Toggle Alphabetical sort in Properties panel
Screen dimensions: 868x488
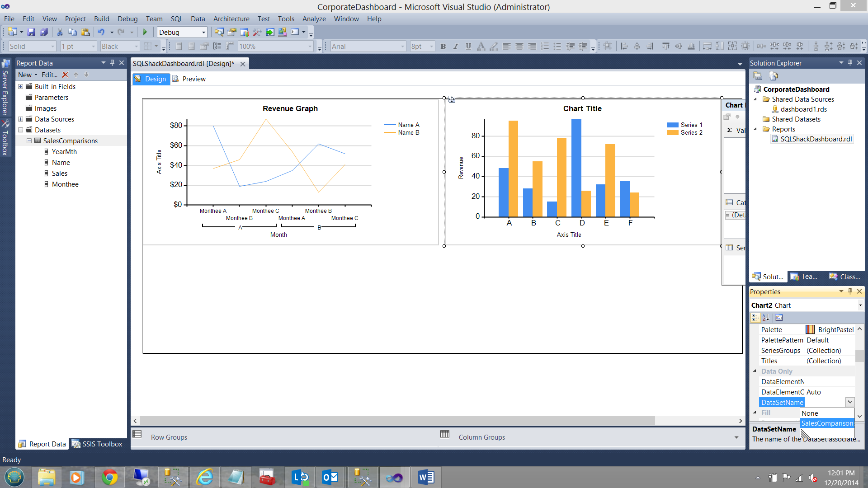coord(765,318)
